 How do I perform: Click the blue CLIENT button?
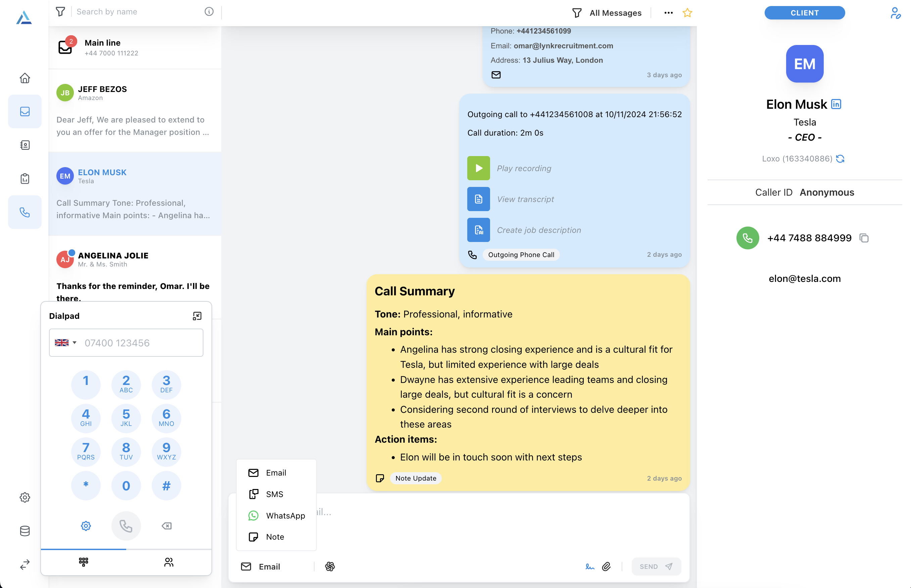click(804, 13)
